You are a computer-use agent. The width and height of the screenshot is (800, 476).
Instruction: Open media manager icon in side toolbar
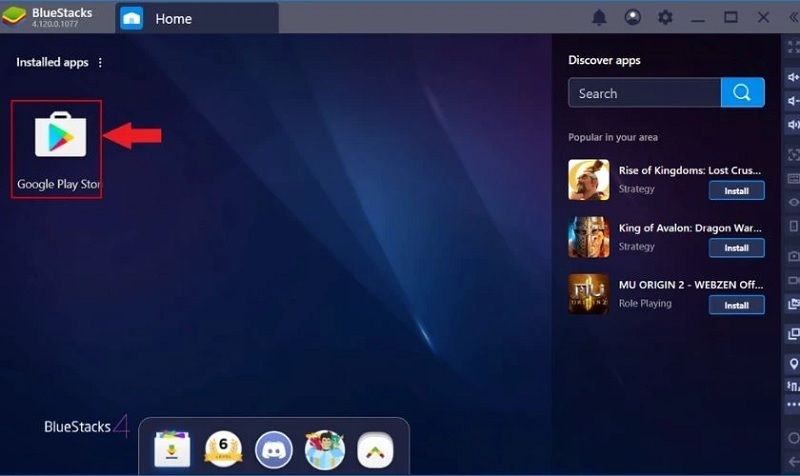[x=793, y=304]
